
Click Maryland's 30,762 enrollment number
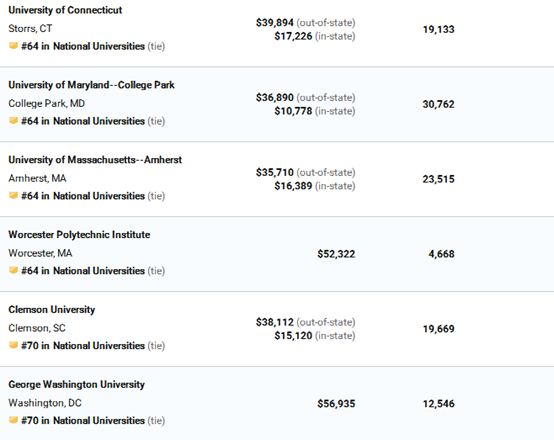pyautogui.click(x=438, y=104)
